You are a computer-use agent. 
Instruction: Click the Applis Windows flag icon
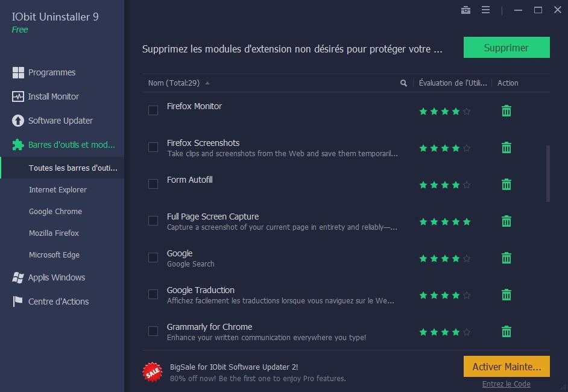(18, 277)
